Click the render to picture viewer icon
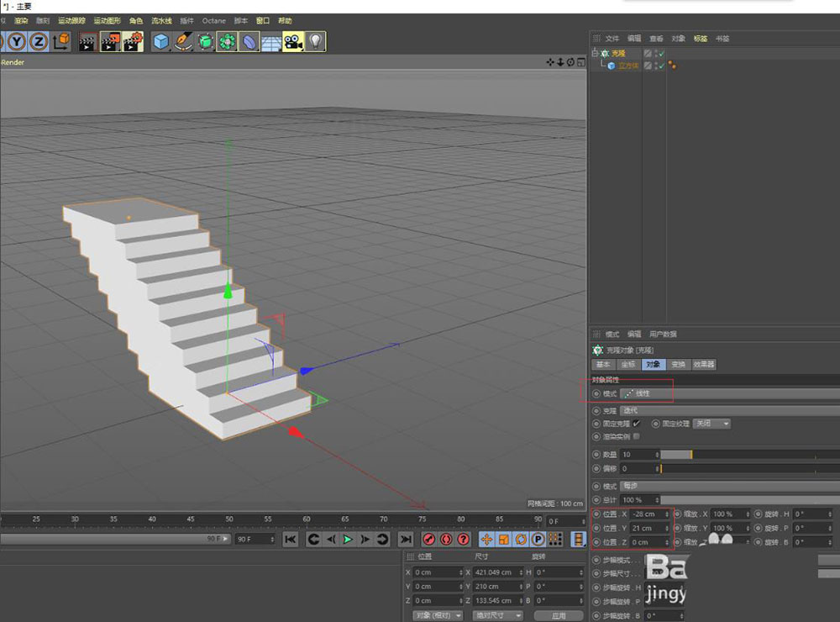This screenshot has height=622, width=840. point(110,41)
